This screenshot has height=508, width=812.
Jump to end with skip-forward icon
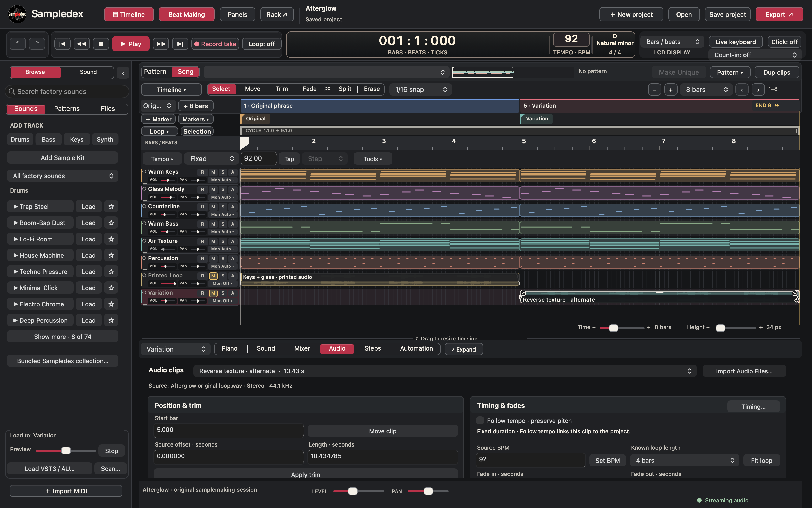click(x=180, y=44)
